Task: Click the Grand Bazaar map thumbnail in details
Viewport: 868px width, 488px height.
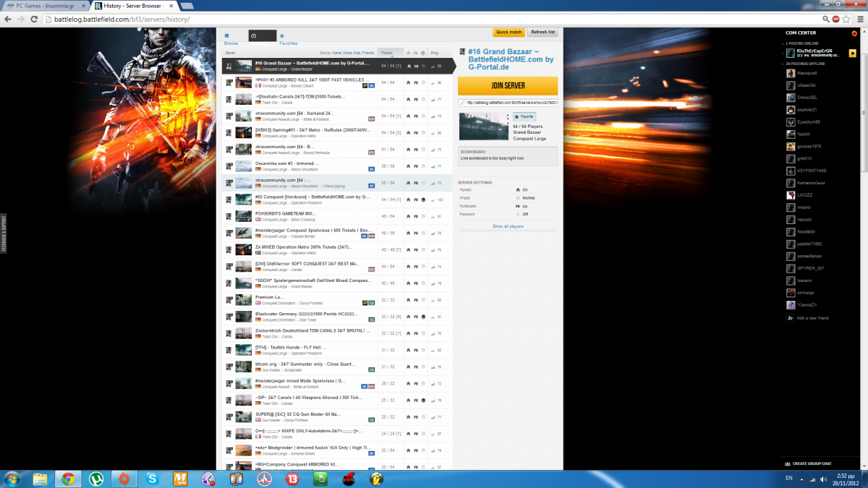Action: [x=485, y=127]
